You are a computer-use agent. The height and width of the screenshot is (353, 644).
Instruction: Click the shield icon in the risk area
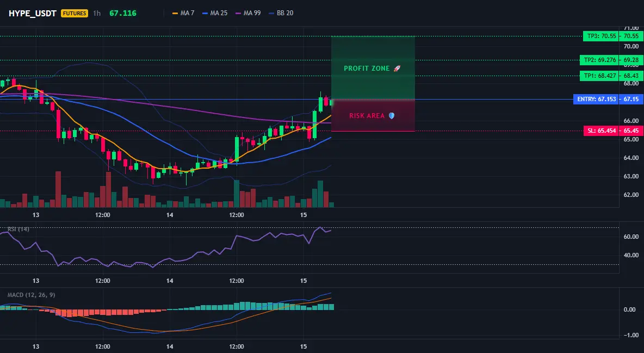click(x=392, y=116)
